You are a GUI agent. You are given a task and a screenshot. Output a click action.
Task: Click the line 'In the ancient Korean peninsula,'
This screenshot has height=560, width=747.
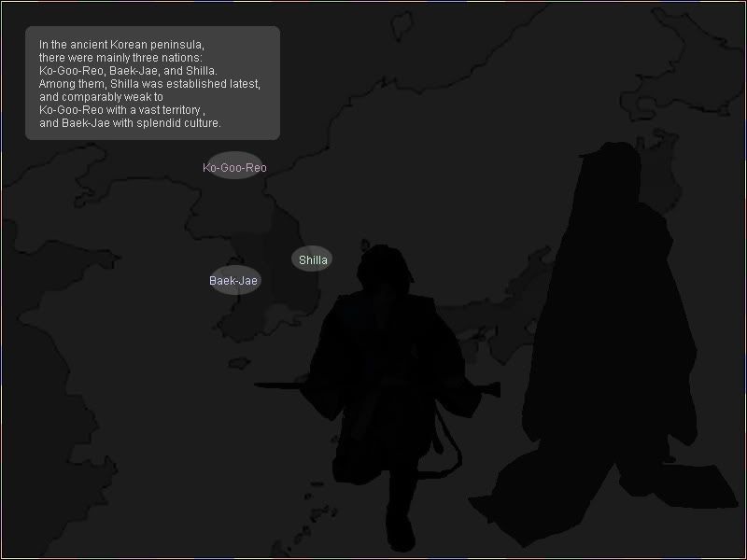click(x=122, y=45)
